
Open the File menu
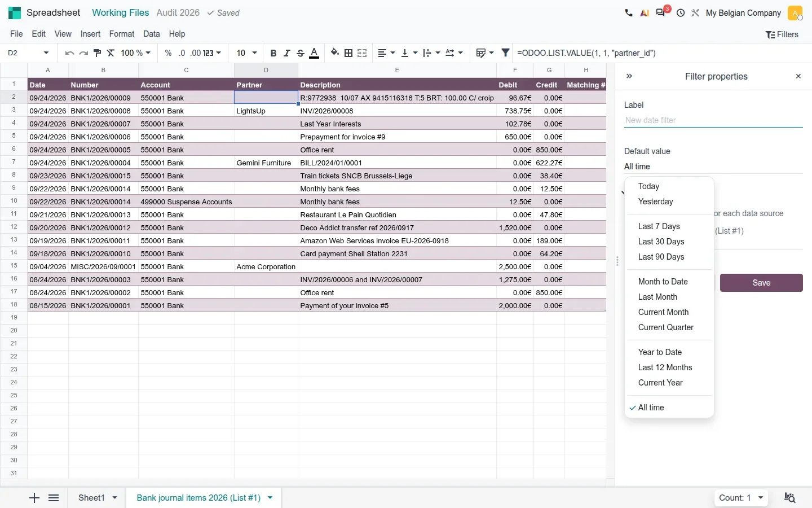click(x=16, y=34)
